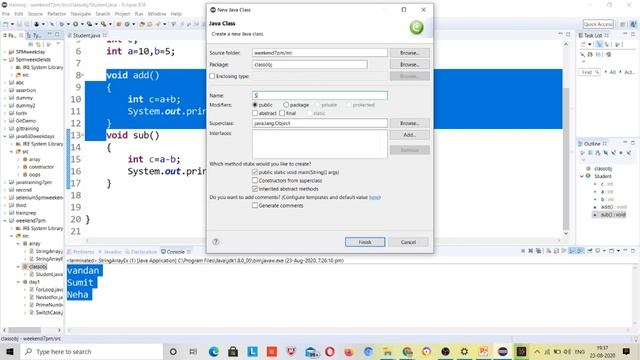Collapse the weekend7pm project node
Viewport: 640px width, 360px height.
5,220
